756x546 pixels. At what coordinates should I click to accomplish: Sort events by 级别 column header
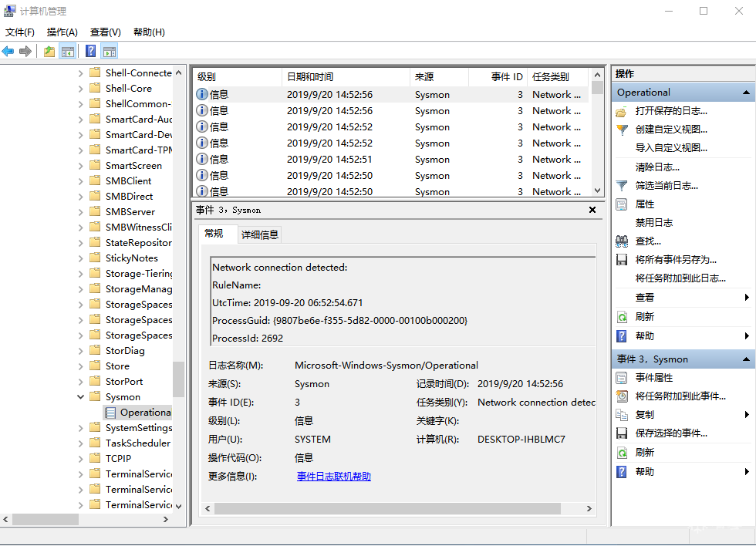coord(238,77)
